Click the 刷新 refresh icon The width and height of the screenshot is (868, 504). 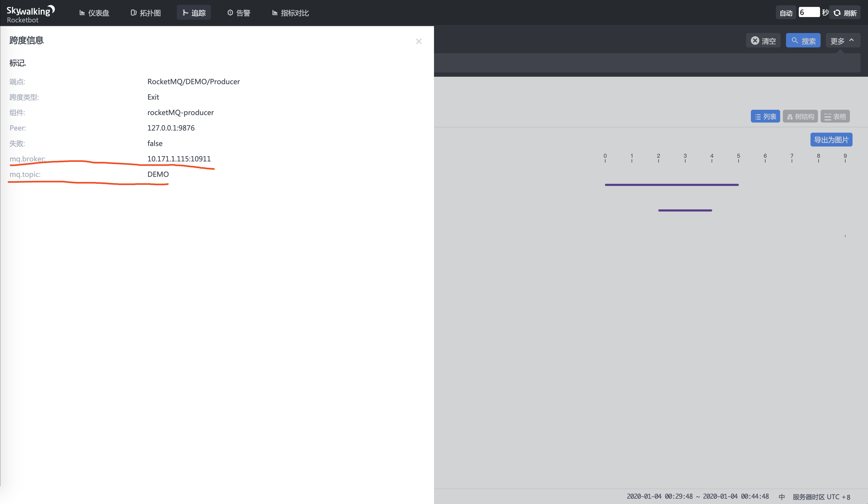(x=837, y=12)
